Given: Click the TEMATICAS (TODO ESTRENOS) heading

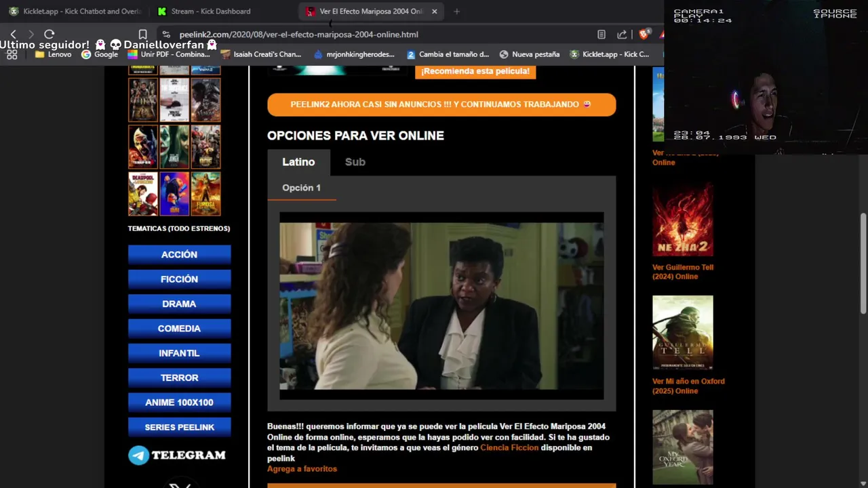Looking at the screenshot, I should pyautogui.click(x=179, y=228).
